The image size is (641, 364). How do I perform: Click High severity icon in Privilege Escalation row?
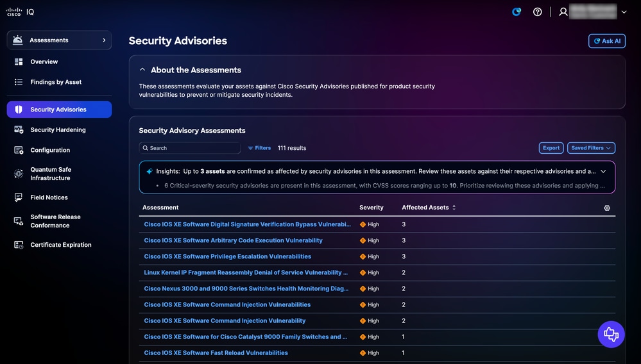point(363,257)
